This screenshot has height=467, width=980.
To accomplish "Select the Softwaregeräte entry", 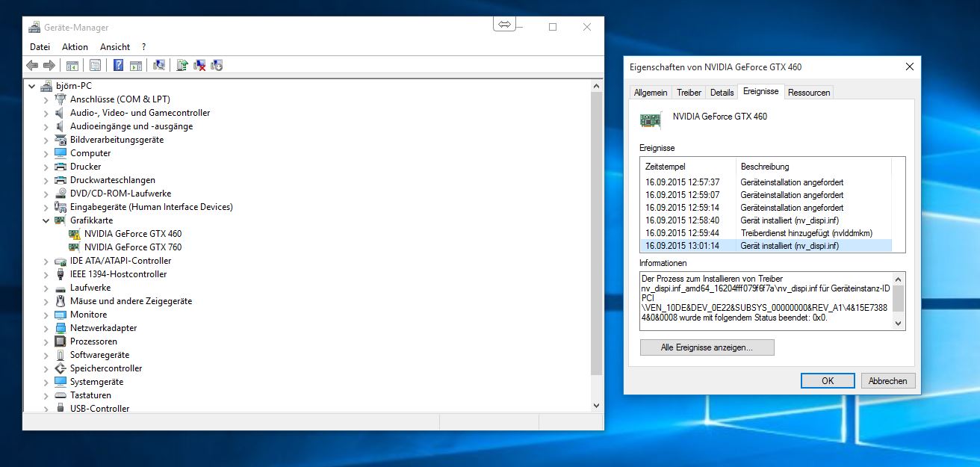I will click(x=99, y=355).
